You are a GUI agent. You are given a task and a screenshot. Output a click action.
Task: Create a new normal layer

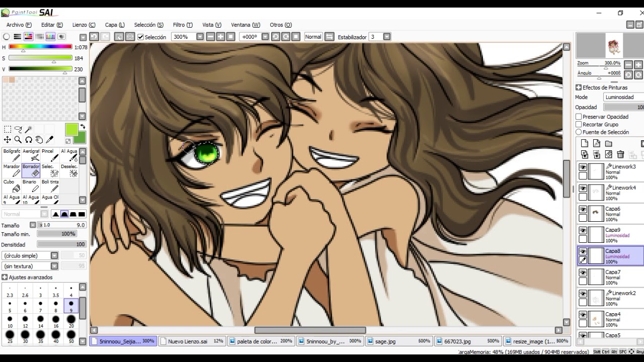pyautogui.click(x=584, y=144)
